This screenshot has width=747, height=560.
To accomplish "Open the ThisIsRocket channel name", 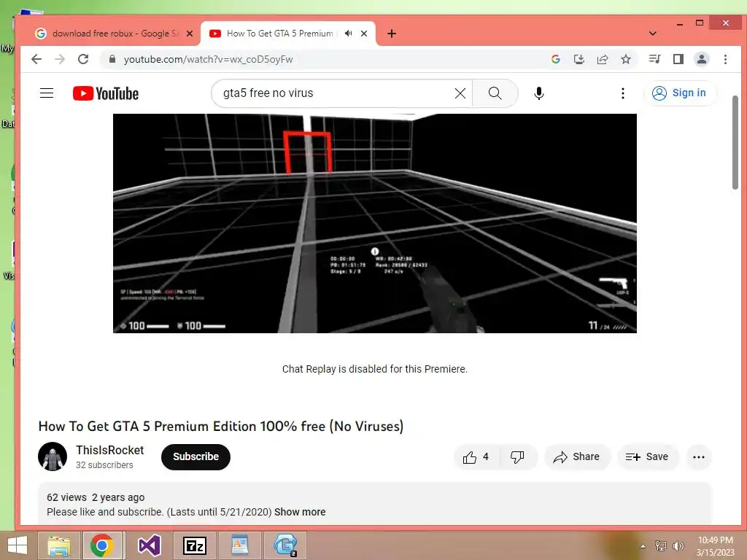I will click(x=109, y=450).
